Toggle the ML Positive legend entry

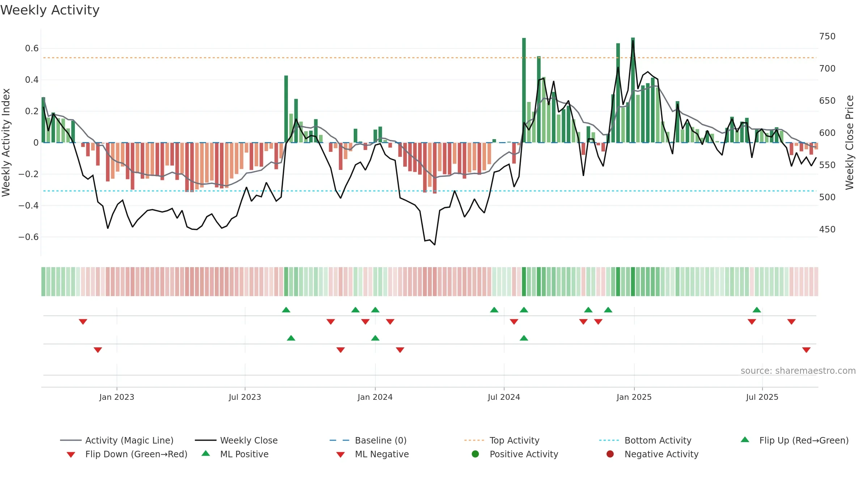click(x=235, y=454)
